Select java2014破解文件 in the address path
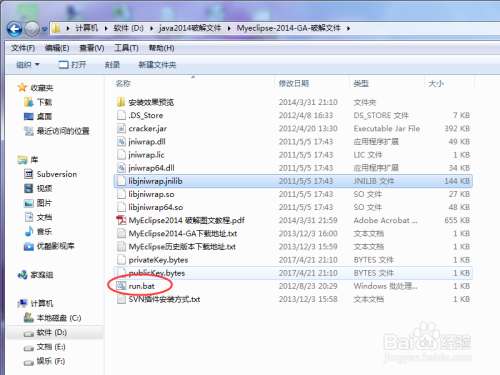The width and height of the screenshot is (500, 375). (x=190, y=28)
